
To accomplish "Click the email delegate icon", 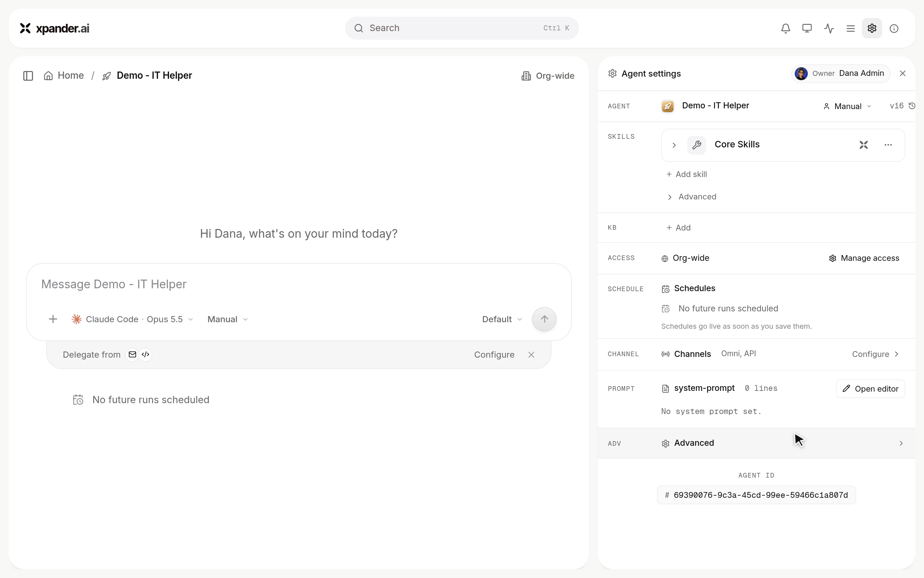I will (132, 354).
